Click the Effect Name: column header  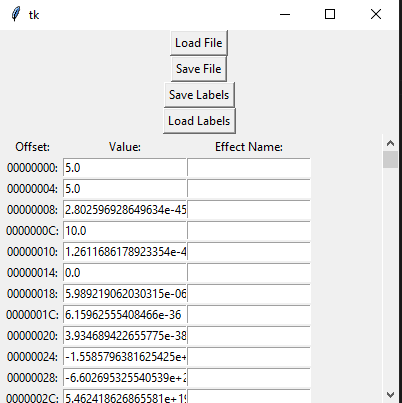(249, 147)
